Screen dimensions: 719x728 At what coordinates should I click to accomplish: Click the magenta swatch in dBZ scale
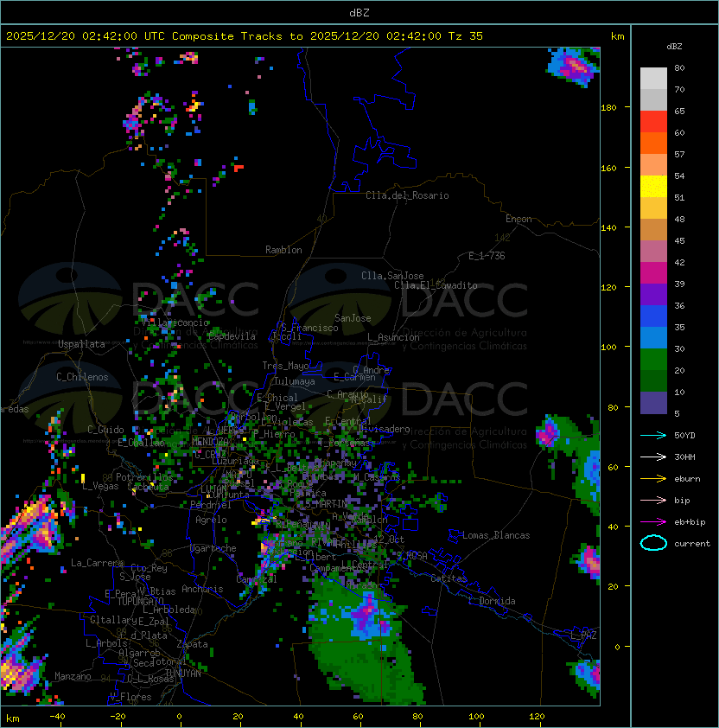tap(653, 273)
